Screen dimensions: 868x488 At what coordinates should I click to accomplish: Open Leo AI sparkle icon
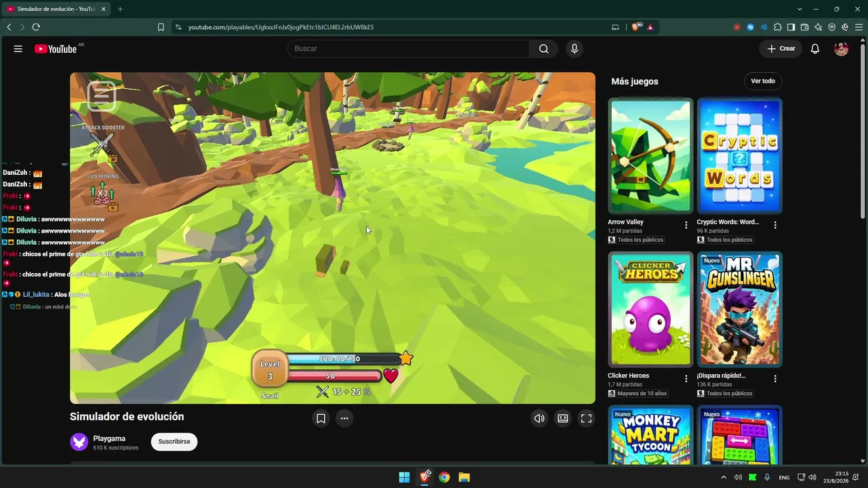pyautogui.click(x=818, y=27)
